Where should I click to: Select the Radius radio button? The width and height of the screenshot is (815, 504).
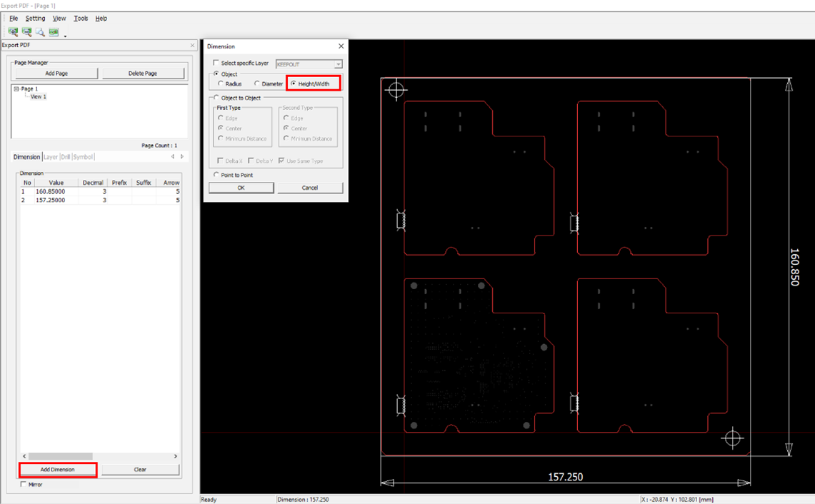(221, 84)
